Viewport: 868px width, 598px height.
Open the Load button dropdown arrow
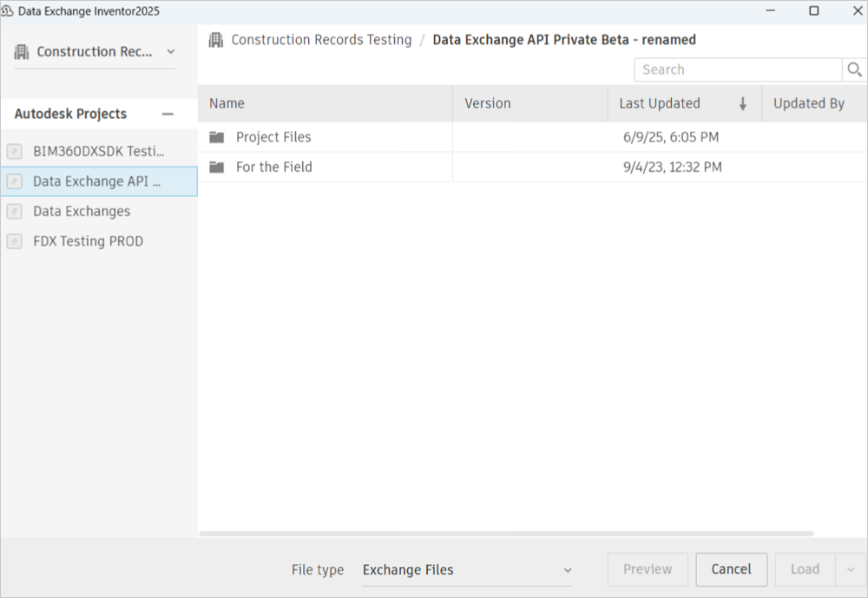851,569
